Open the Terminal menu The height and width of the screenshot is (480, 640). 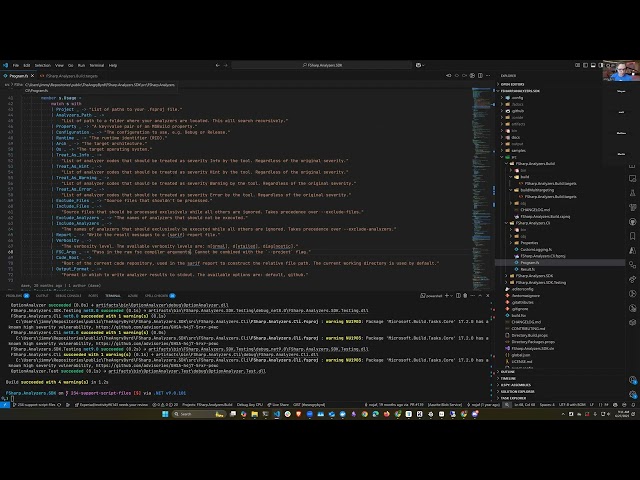pos(97,65)
